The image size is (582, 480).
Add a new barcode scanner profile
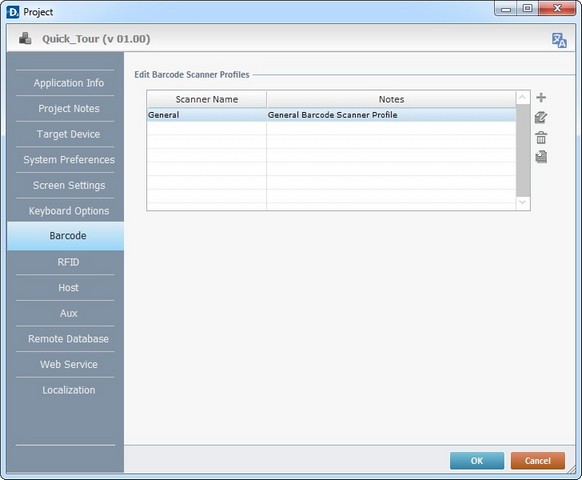coord(541,98)
